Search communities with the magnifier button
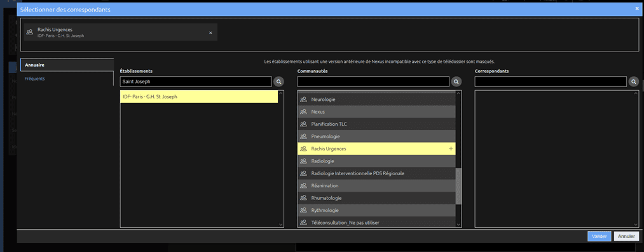644x252 pixels. (x=456, y=82)
